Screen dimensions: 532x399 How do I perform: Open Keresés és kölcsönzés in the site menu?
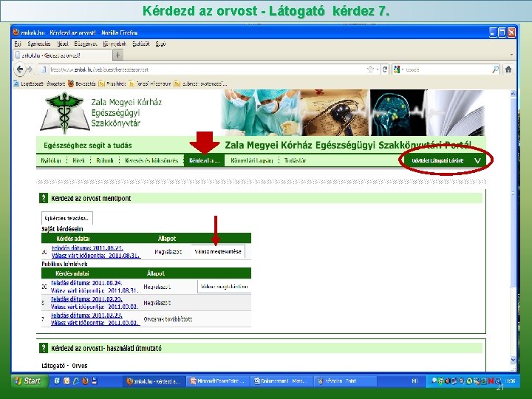click(x=151, y=160)
